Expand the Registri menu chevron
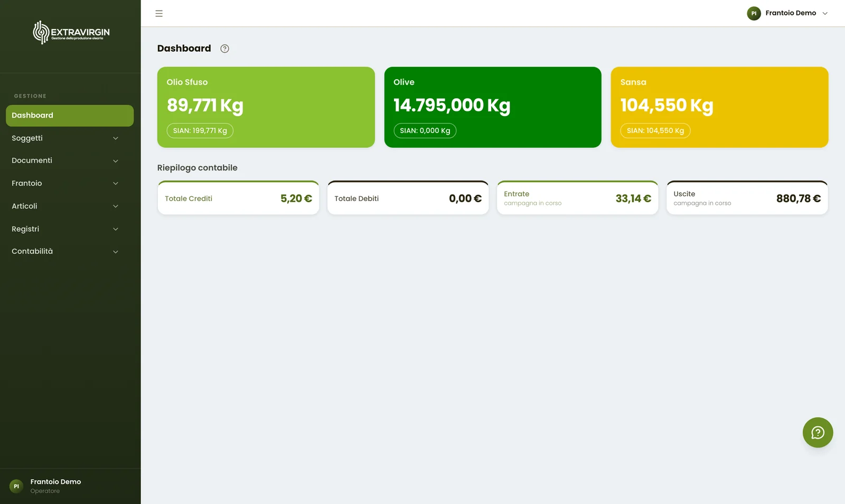The image size is (845, 504). click(x=116, y=229)
